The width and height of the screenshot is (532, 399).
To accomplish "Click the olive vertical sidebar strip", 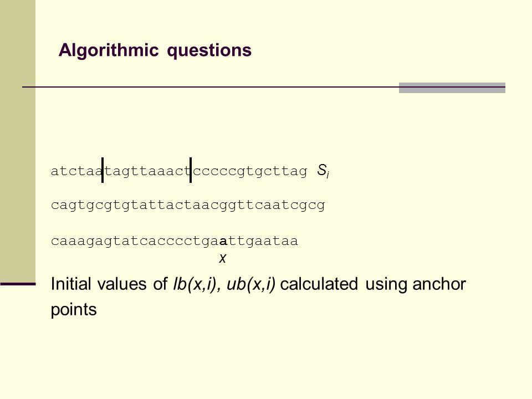I will tap(18, 141).
